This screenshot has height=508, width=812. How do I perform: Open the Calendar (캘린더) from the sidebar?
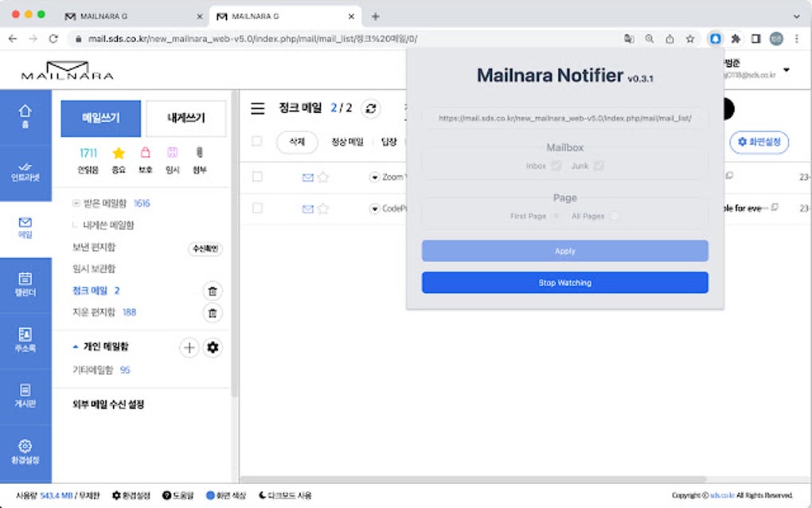[x=25, y=281]
